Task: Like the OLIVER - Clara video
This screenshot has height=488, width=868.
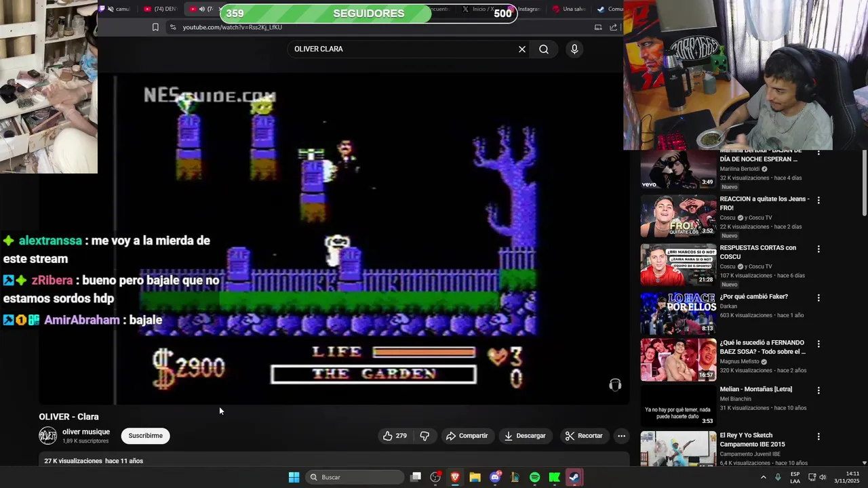Action: tap(395, 436)
